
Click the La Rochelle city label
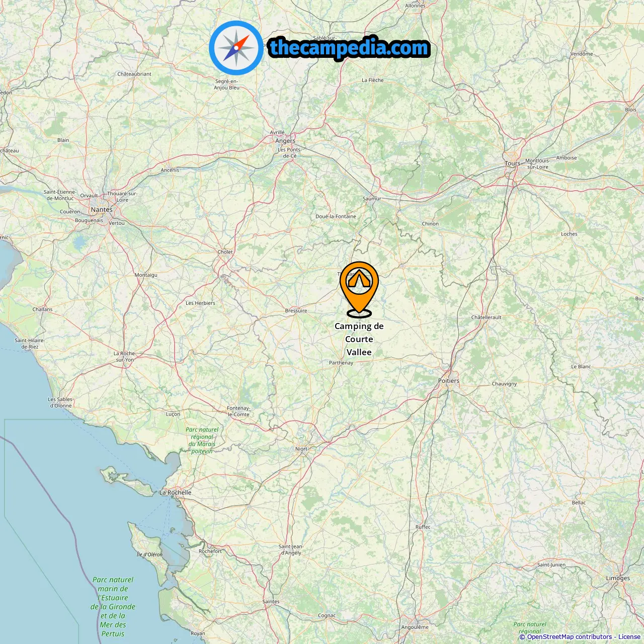175,493
